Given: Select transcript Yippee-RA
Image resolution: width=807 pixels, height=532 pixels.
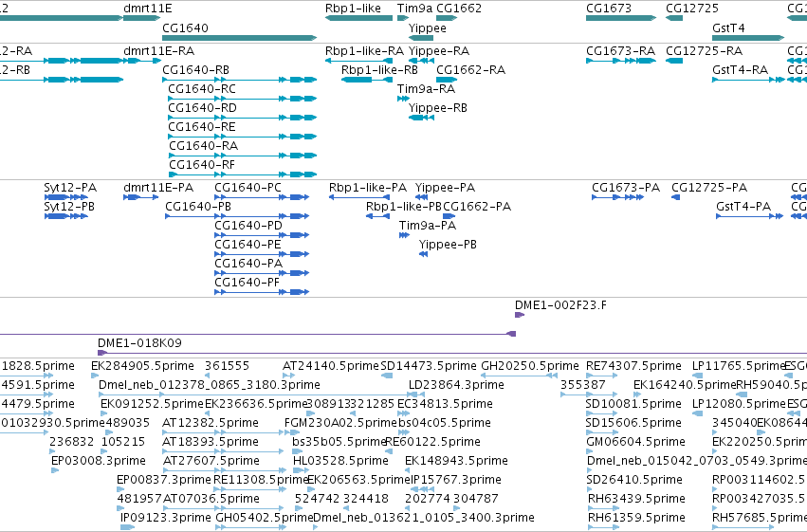Looking at the screenshot, I should click(x=421, y=61).
